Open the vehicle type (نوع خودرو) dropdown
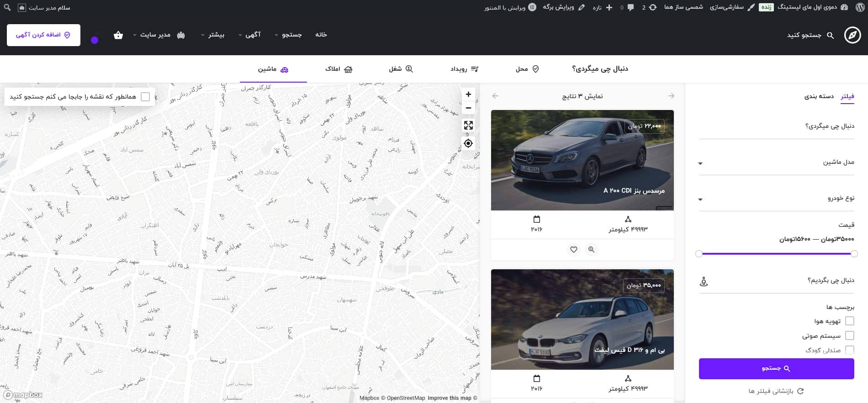This screenshot has width=868, height=403. coord(777,199)
